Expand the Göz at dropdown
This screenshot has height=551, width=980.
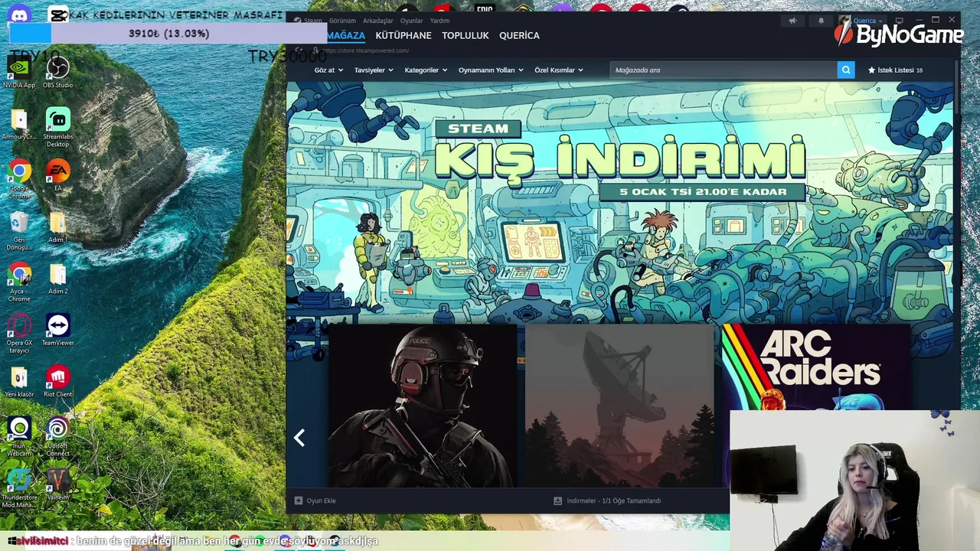coord(328,70)
